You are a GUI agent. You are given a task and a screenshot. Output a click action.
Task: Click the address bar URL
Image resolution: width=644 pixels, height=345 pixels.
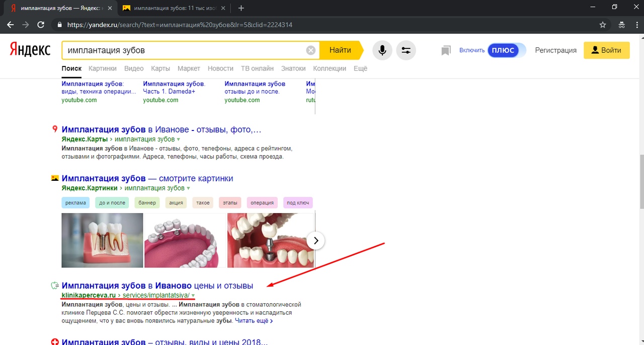(180, 25)
